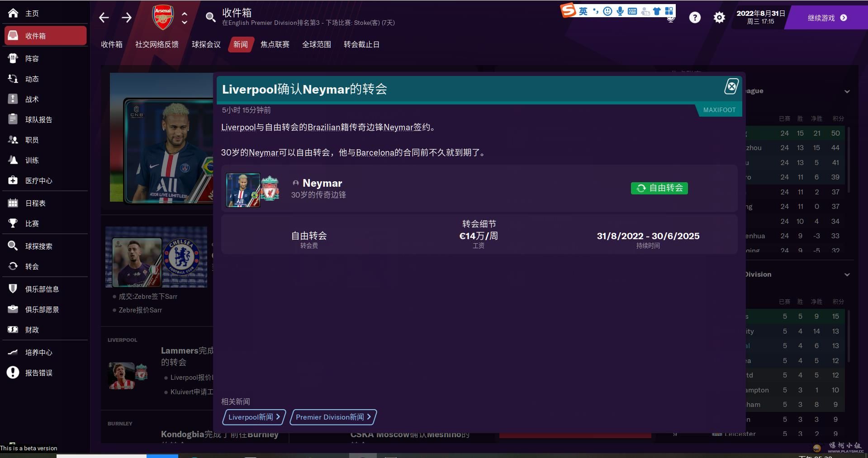Screen dimensions: 868x458
Task: Open the Sogou skin shirt icon
Action: (x=657, y=11)
